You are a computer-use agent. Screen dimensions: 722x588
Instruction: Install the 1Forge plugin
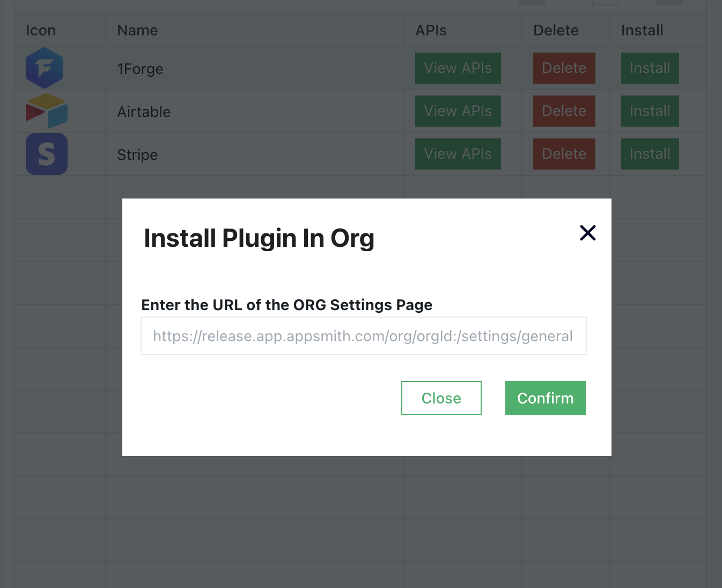650,68
